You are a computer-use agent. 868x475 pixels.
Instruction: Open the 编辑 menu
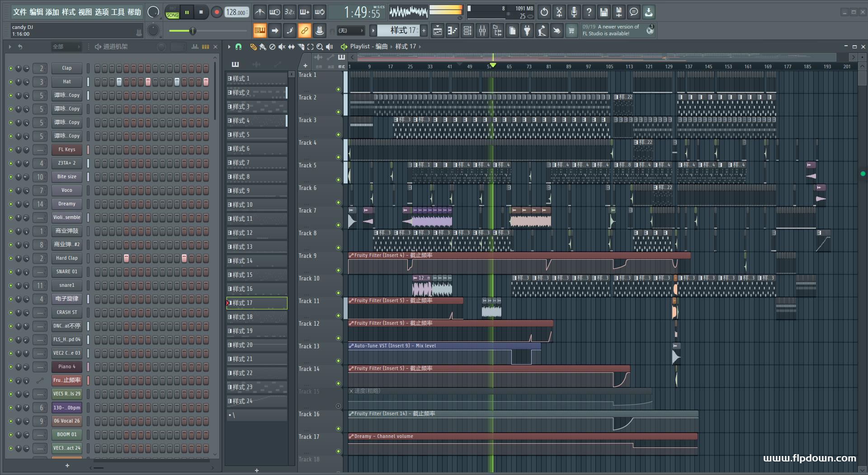coord(36,12)
